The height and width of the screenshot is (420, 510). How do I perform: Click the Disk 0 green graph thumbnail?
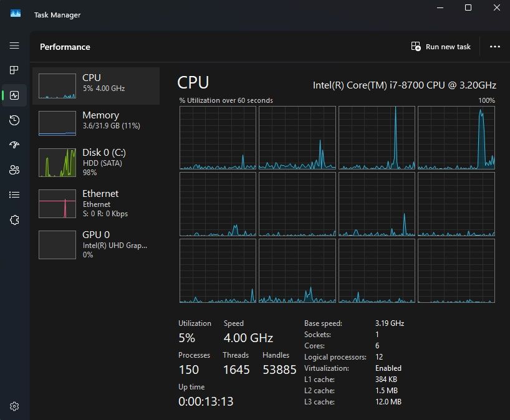point(57,163)
